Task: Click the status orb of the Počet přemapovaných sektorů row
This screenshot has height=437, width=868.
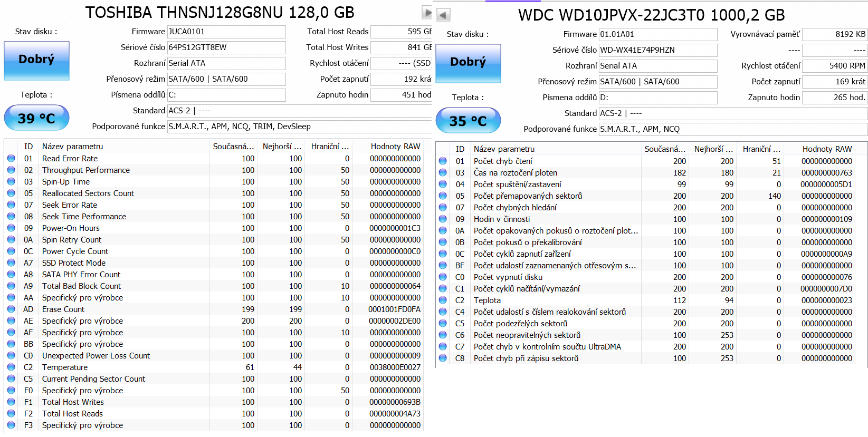Action: point(443,196)
